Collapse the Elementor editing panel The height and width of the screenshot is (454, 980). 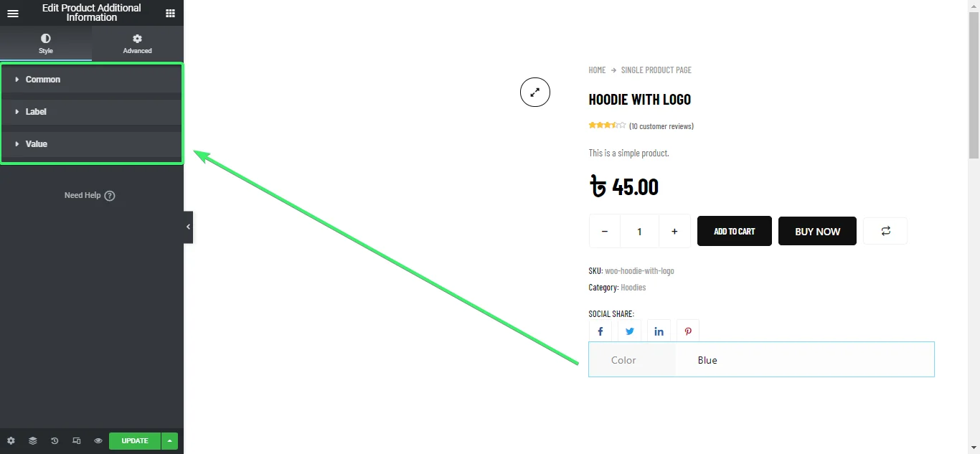coord(188,227)
